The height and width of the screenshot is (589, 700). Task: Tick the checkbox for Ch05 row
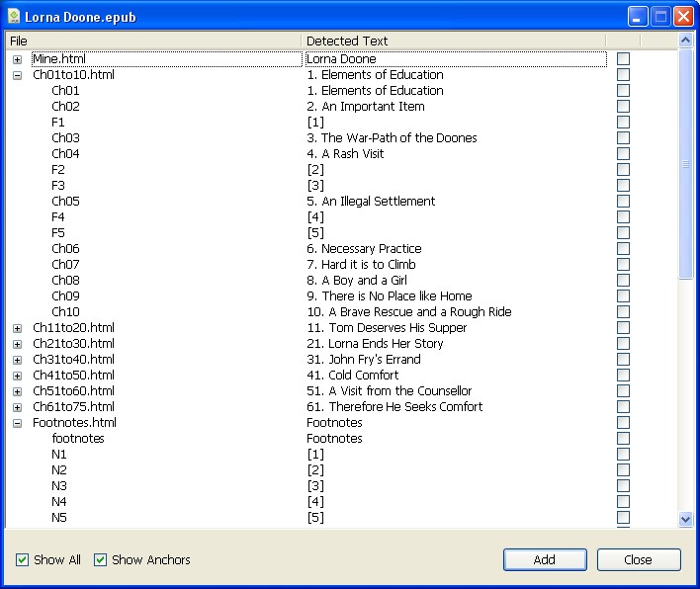pos(623,202)
